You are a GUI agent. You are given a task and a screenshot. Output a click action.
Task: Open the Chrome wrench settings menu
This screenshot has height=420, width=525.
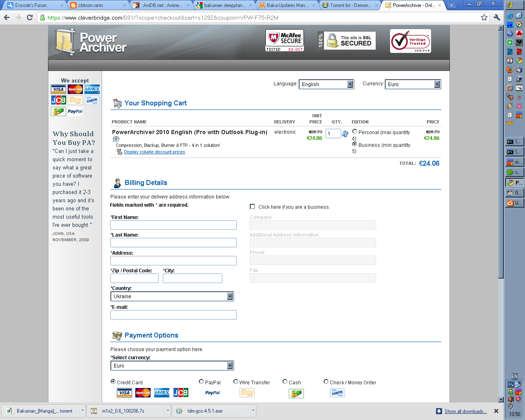(x=497, y=18)
